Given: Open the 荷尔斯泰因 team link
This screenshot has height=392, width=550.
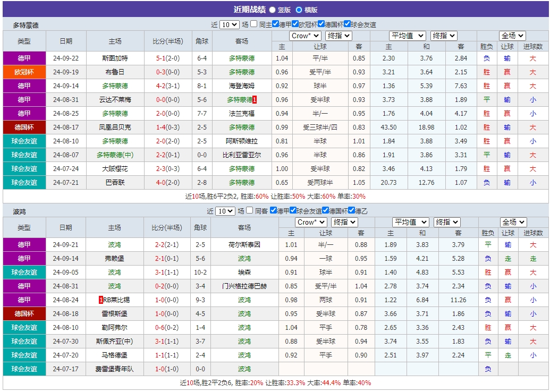Looking at the screenshot, I should [244, 244].
